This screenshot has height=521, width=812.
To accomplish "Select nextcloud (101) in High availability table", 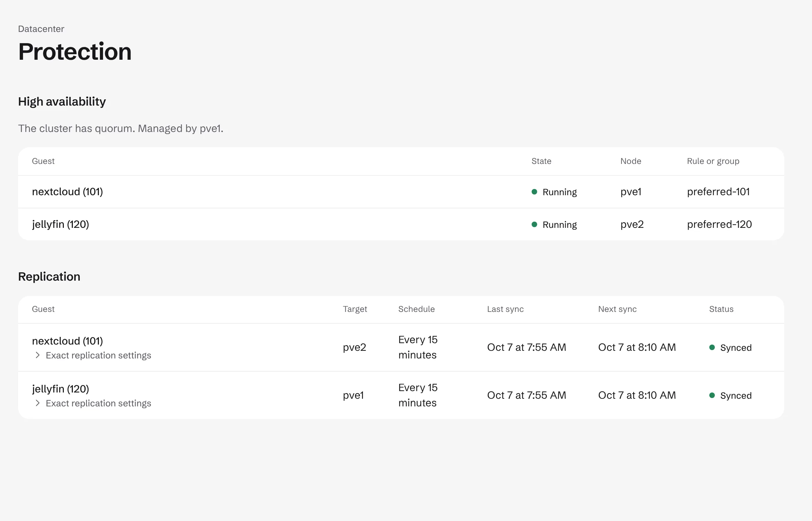I will click(67, 192).
